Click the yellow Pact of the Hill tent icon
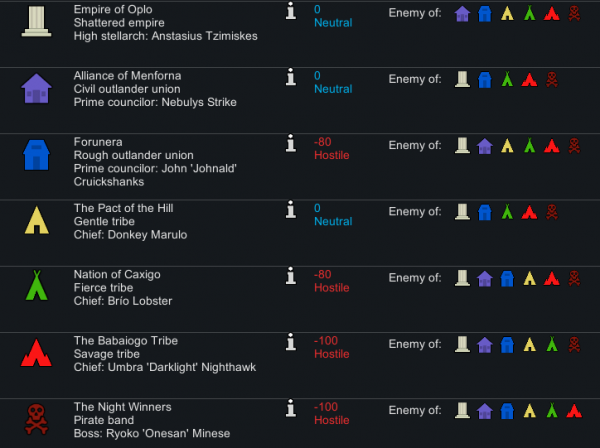 [x=37, y=220]
